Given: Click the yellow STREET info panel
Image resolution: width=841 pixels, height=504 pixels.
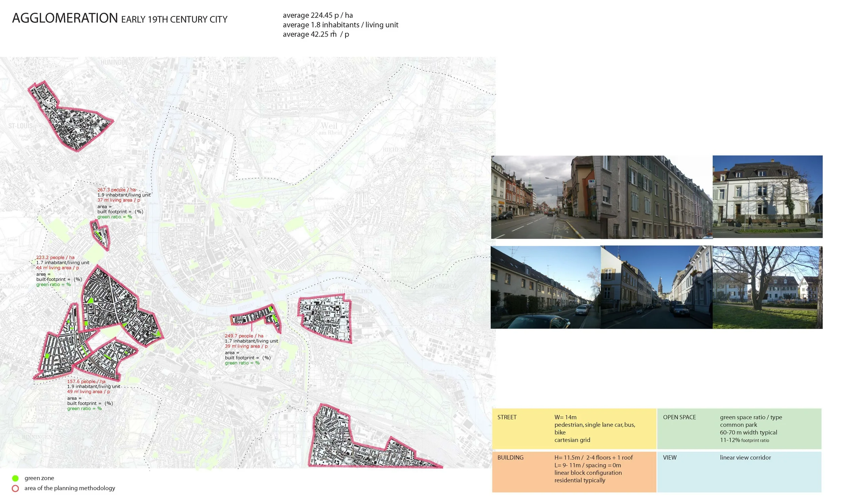Looking at the screenshot, I should tap(574, 429).
